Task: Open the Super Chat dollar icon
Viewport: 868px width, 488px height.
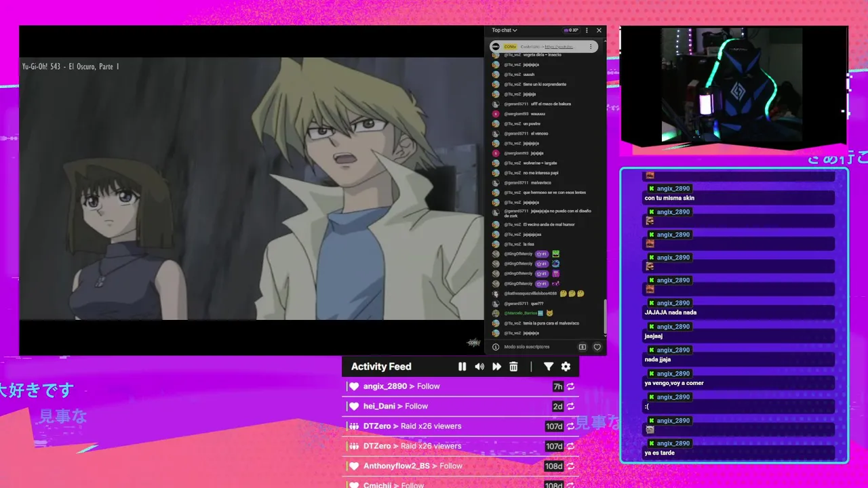Action: [582, 347]
